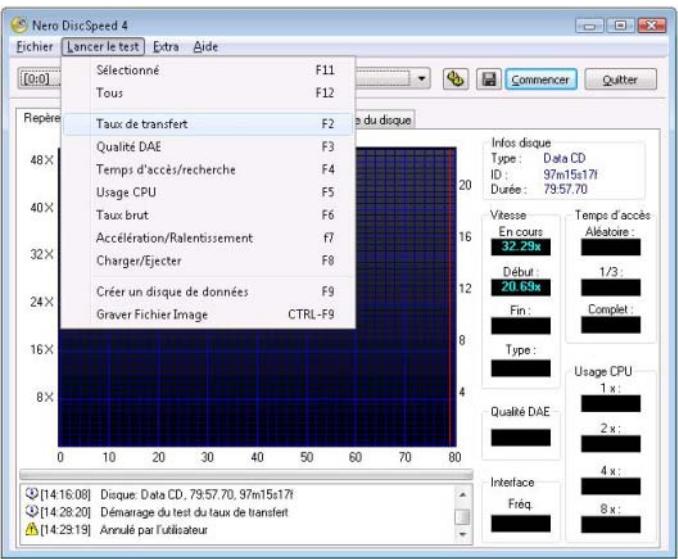Click the info icon of the 14:28:20 log entry
Screen dimensions: 678x559
32,511
